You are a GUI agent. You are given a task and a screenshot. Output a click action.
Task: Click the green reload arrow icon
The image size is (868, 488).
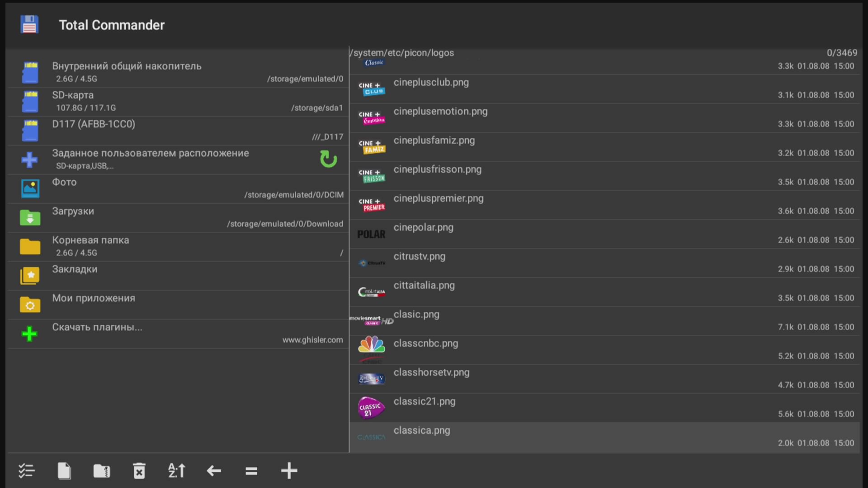pos(329,159)
